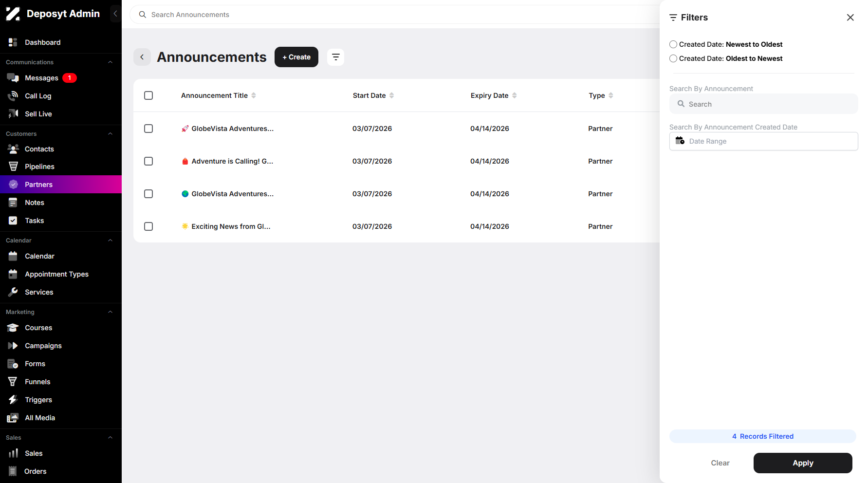Click the All Media icon

pyautogui.click(x=13, y=418)
